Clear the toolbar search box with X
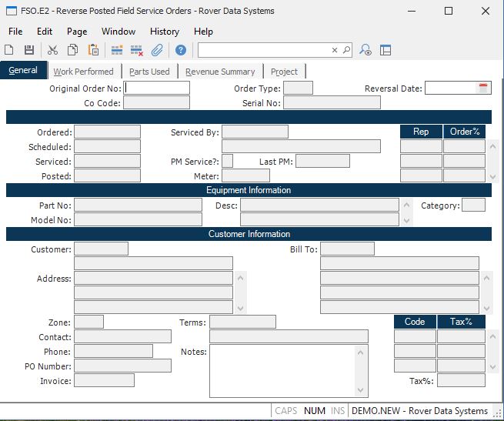Image resolution: width=504 pixels, height=421 pixels. 335,50
